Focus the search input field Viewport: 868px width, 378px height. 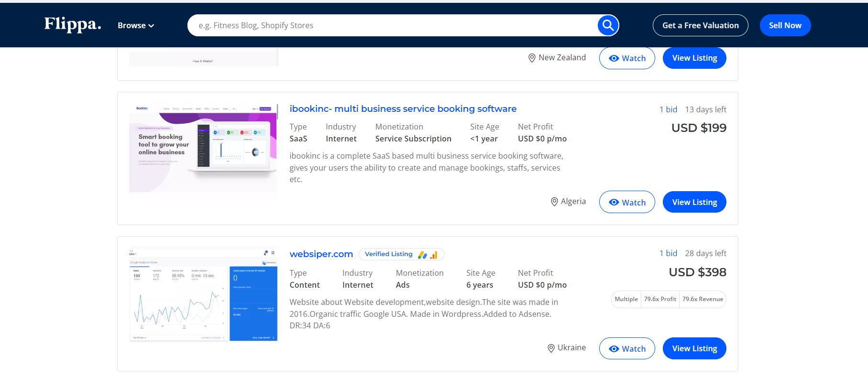[x=392, y=25]
